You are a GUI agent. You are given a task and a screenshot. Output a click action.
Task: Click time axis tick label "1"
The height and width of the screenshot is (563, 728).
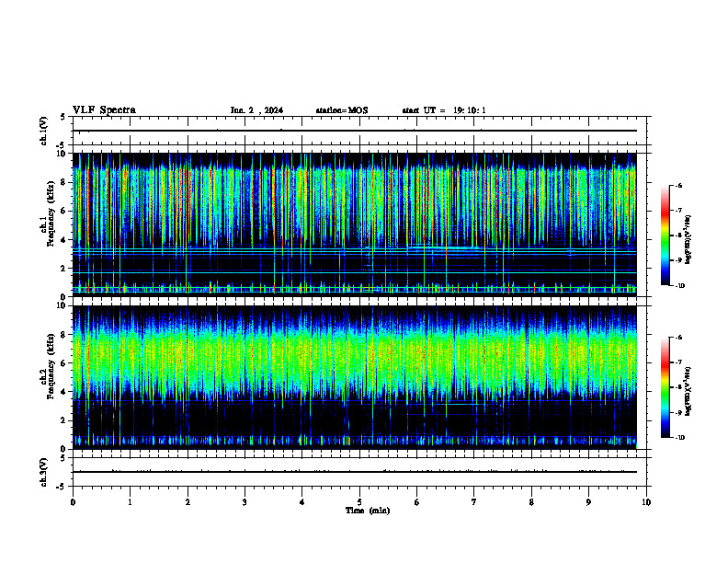coord(130,502)
